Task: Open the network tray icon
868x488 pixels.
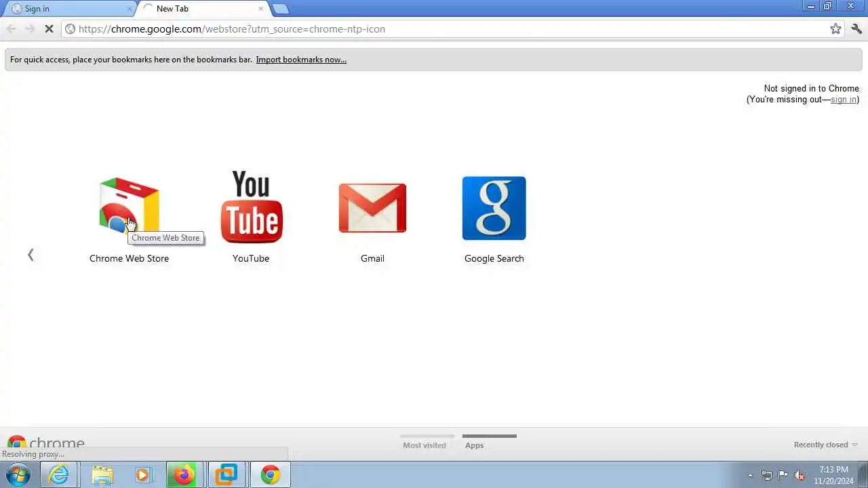Action: coord(767,475)
